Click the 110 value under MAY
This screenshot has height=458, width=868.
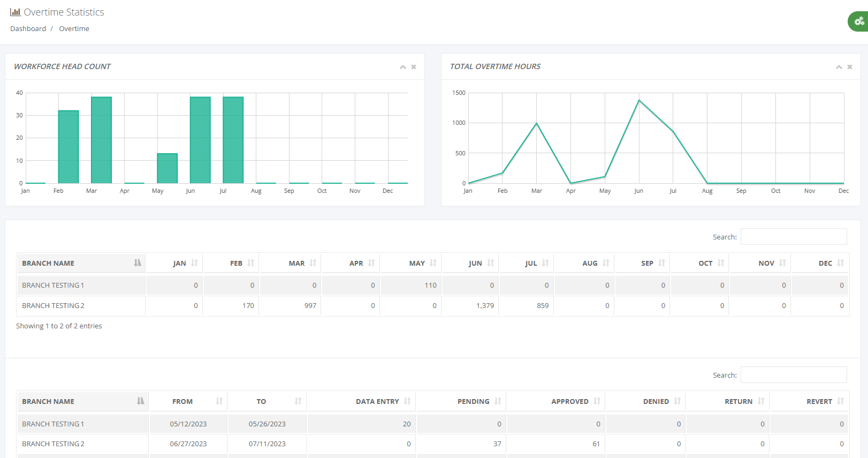431,286
